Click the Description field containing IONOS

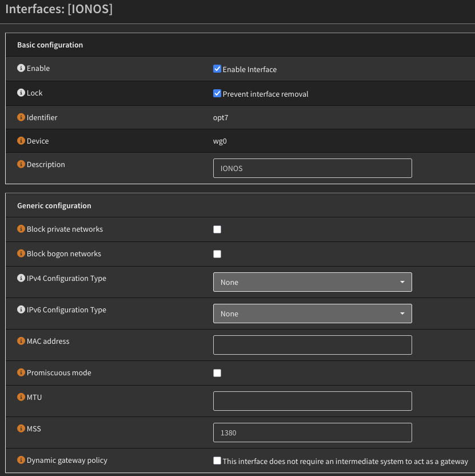coord(312,168)
